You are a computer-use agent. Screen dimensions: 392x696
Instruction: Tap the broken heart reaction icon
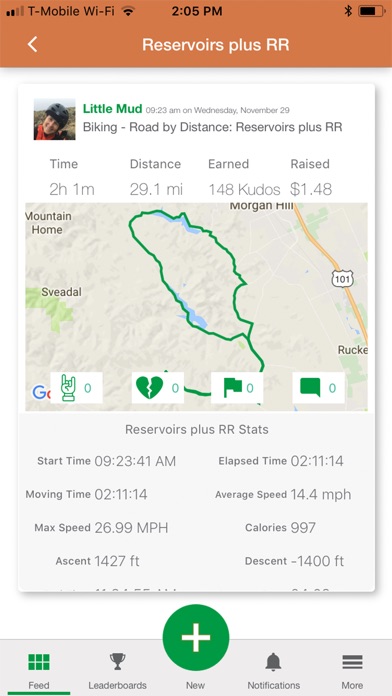[150, 388]
